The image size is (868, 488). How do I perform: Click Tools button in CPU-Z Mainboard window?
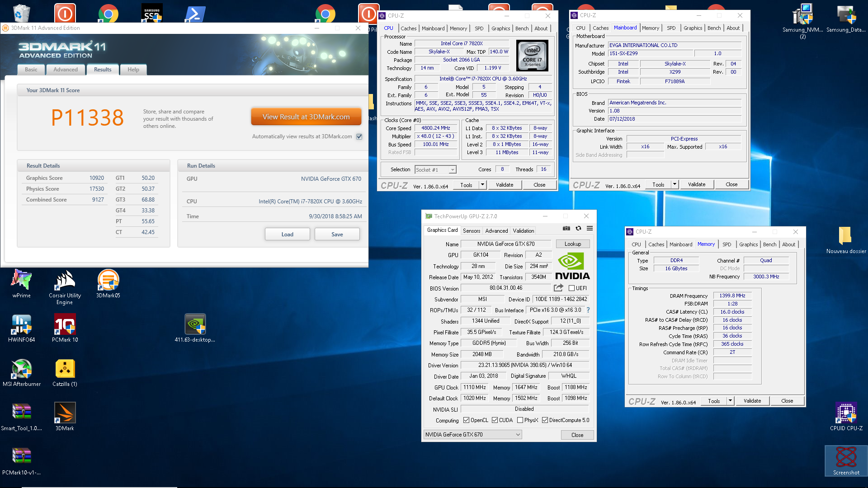pyautogui.click(x=658, y=184)
